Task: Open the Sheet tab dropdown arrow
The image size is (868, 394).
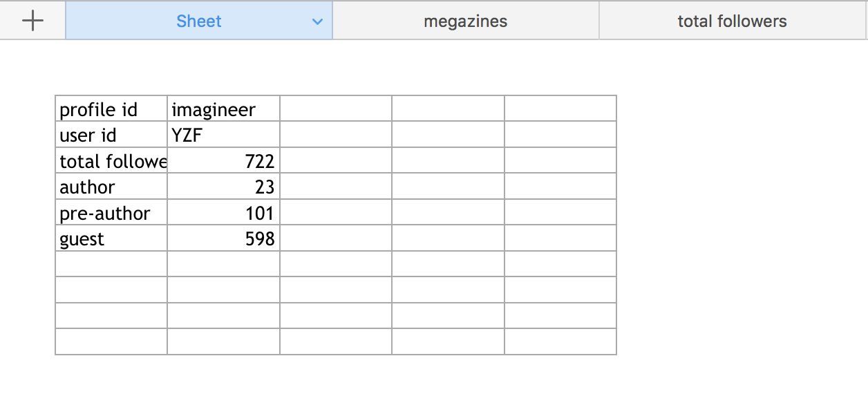Action: point(317,21)
